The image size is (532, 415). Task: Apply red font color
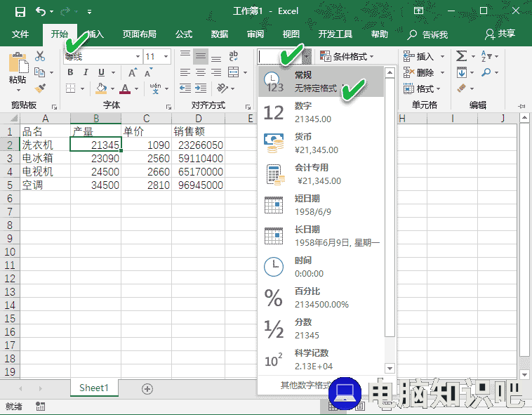click(125, 88)
